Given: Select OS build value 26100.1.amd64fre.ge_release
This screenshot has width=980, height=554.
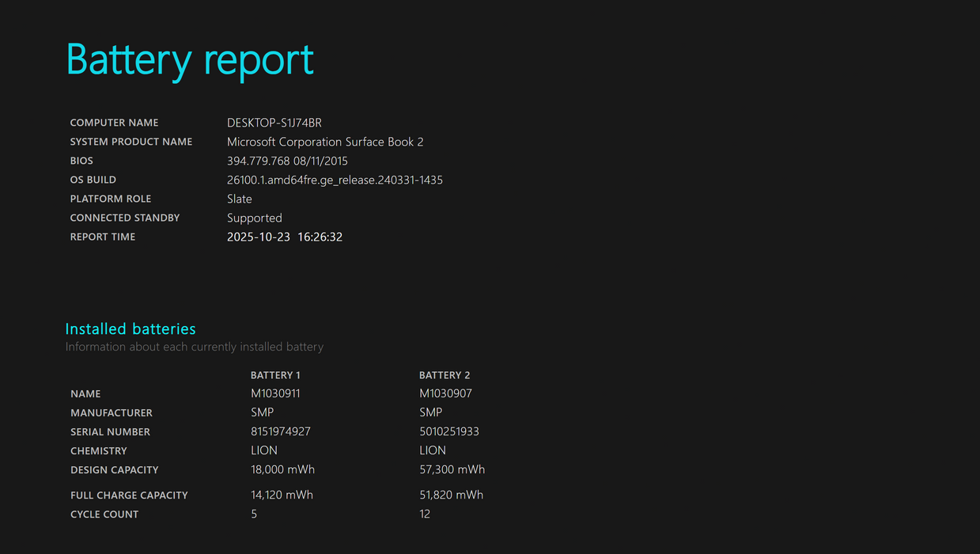Looking at the screenshot, I should (335, 180).
